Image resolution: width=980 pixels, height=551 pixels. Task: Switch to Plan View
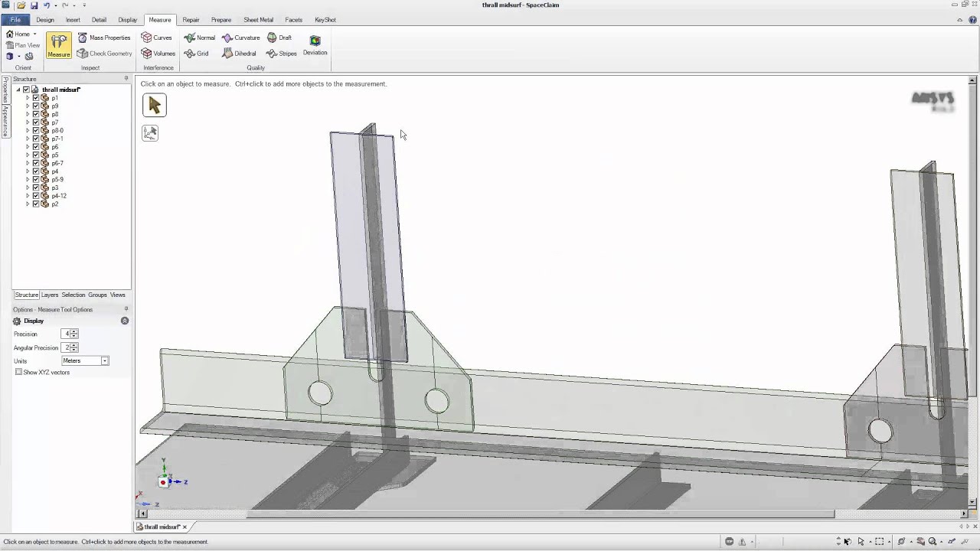22,45
